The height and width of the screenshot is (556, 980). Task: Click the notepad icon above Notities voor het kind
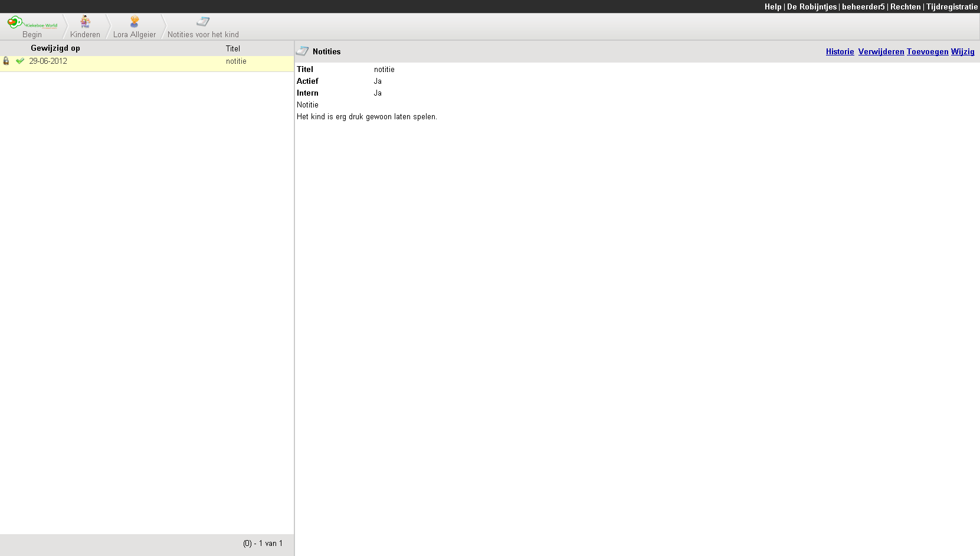coord(203,22)
